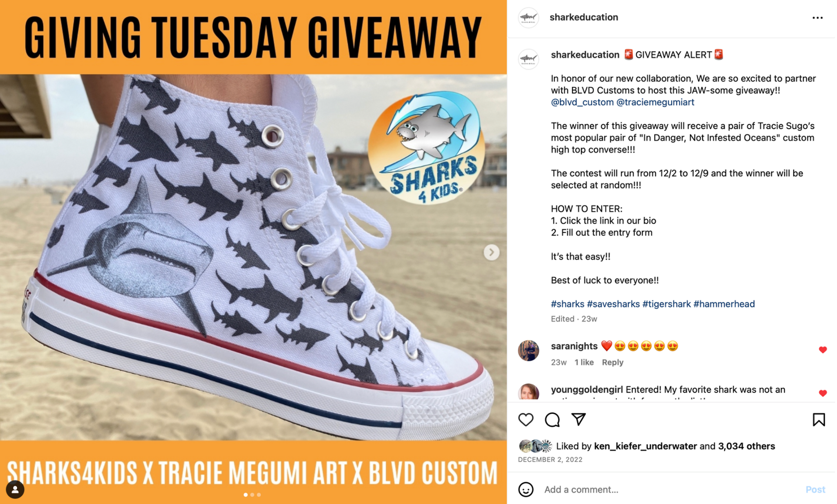837x504 pixels.
Task: Open the #tigershark hashtag
Action: pyautogui.click(x=666, y=304)
